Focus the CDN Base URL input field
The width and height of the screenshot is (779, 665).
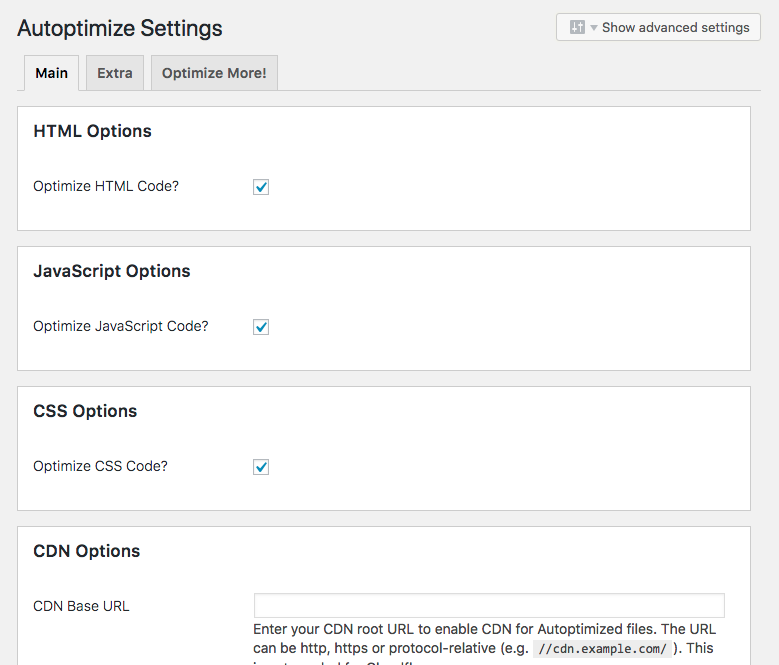pyautogui.click(x=489, y=605)
